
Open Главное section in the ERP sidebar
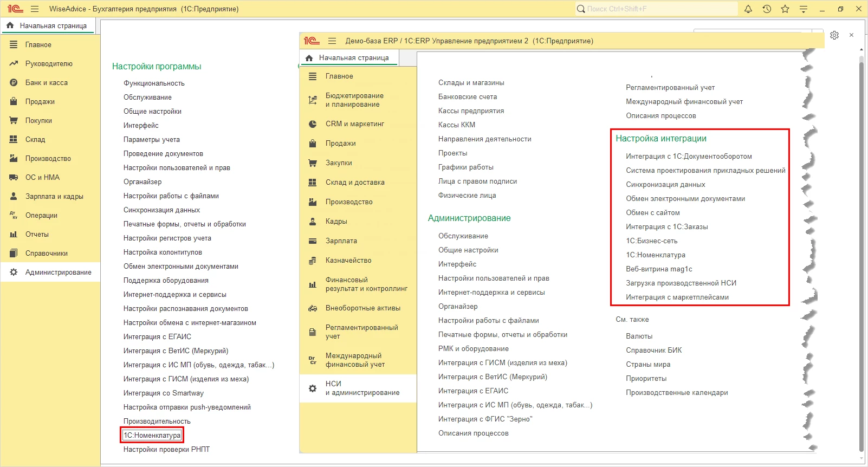(x=358, y=76)
